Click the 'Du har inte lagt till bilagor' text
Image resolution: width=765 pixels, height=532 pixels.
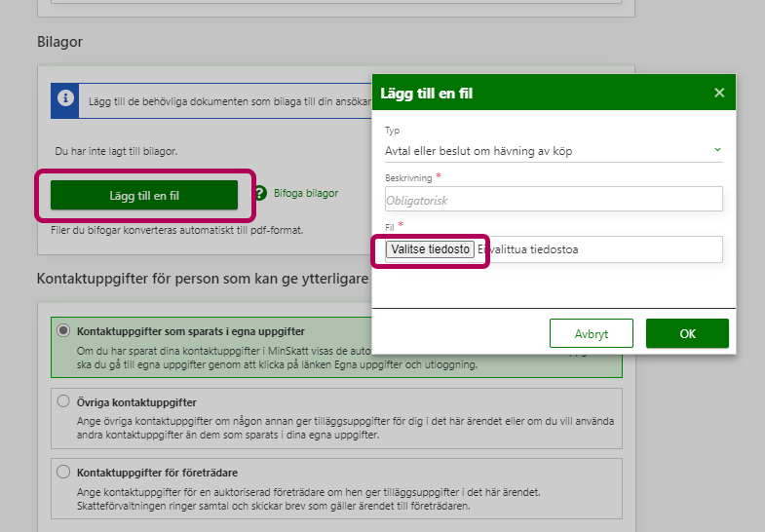coord(116,152)
